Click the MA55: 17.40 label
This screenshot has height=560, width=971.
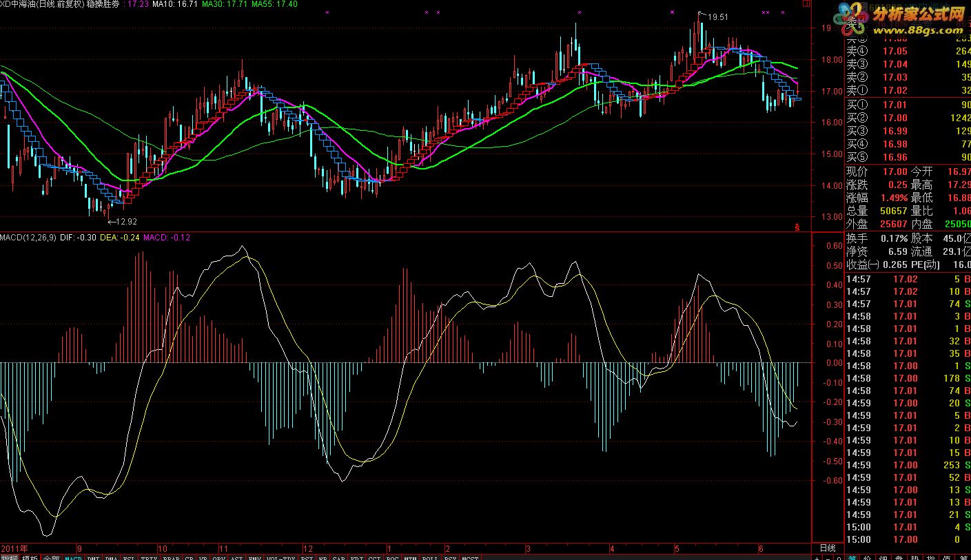coord(275,4)
